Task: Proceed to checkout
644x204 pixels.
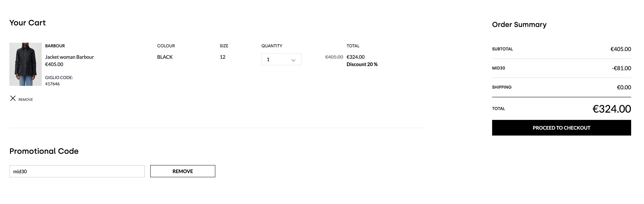Action: pyautogui.click(x=561, y=128)
